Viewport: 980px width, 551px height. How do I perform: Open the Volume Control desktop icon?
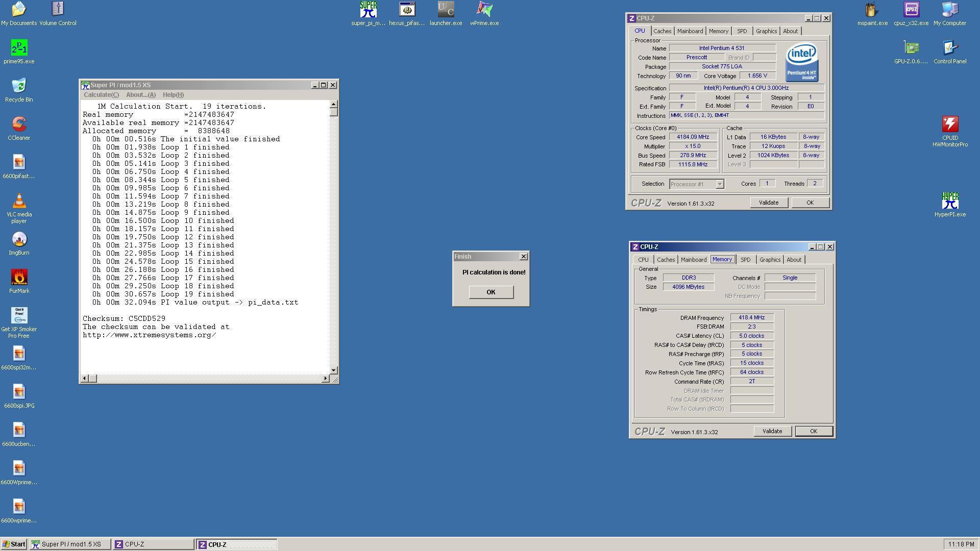tap(58, 13)
